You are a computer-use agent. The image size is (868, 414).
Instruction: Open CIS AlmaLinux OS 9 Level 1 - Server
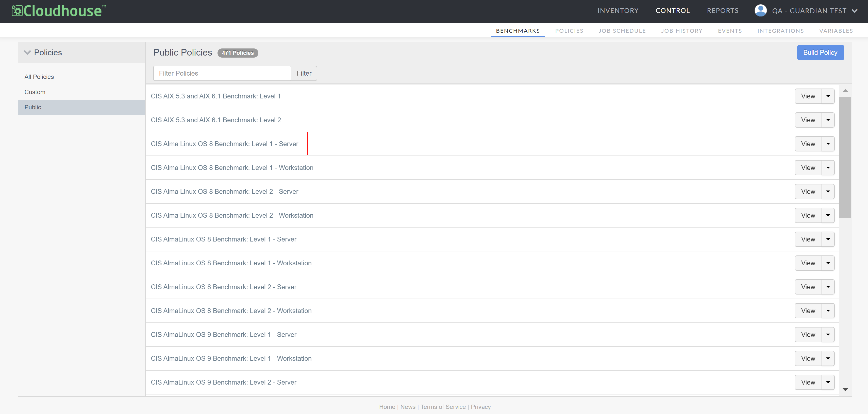[x=223, y=335]
